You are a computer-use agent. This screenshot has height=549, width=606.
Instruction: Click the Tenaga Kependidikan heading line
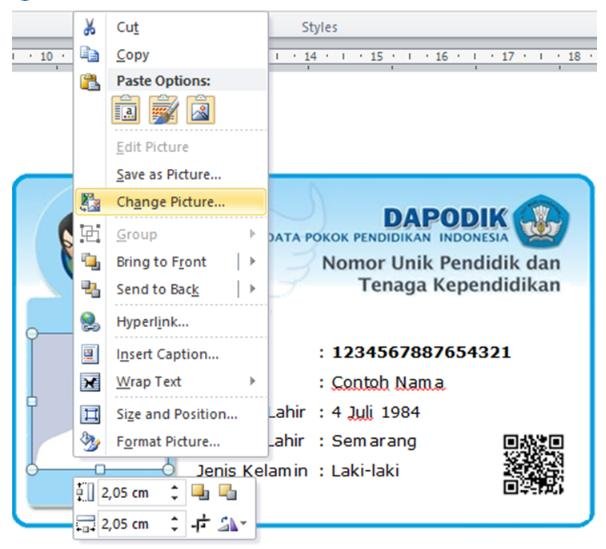click(460, 285)
